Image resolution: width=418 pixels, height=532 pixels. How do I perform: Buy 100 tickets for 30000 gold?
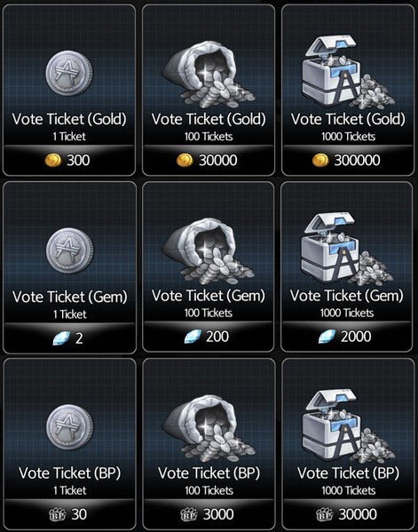point(209,160)
